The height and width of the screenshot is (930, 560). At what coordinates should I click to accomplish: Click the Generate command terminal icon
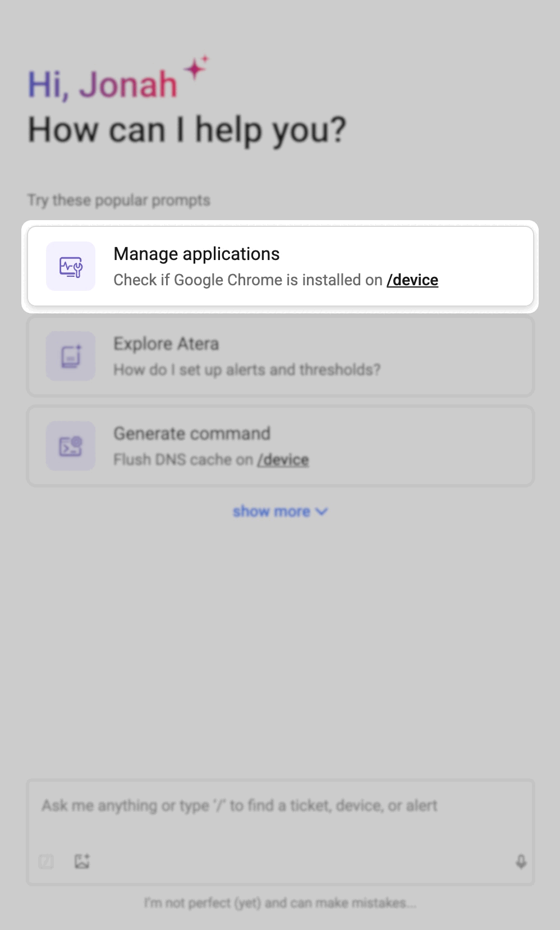[71, 446]
